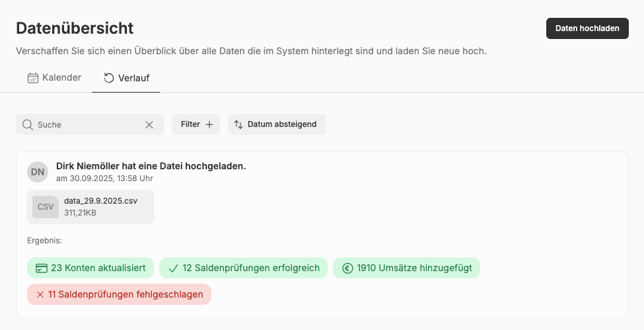Click the 11 Saldenprüfungen fehlgeschlagen badge

coord(119,294)
